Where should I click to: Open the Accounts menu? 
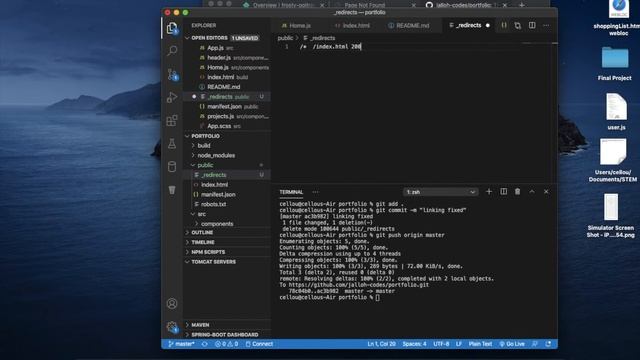pyautogui.click(x=172, y=303)
